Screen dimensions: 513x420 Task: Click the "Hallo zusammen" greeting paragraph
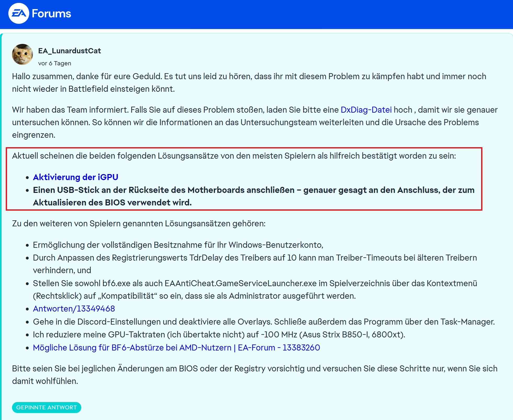click(249, 83)
